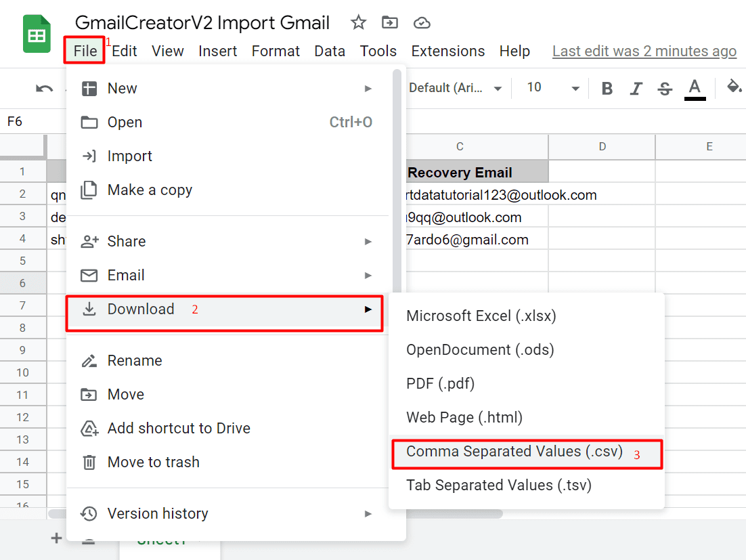Click the Add shortcut to Drive icon
This screenshot has height=560, width=746.
coord(89,429)
